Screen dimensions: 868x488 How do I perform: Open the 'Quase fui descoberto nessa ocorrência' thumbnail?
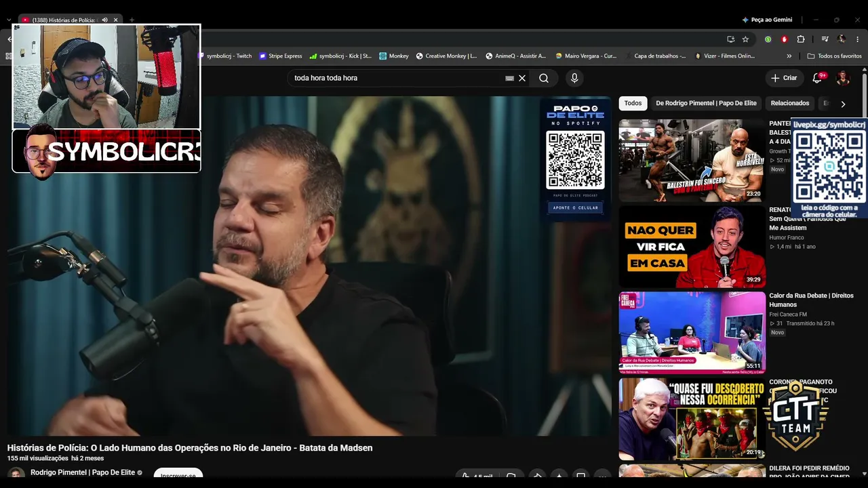pyautogui.click(x=692, y=419)
